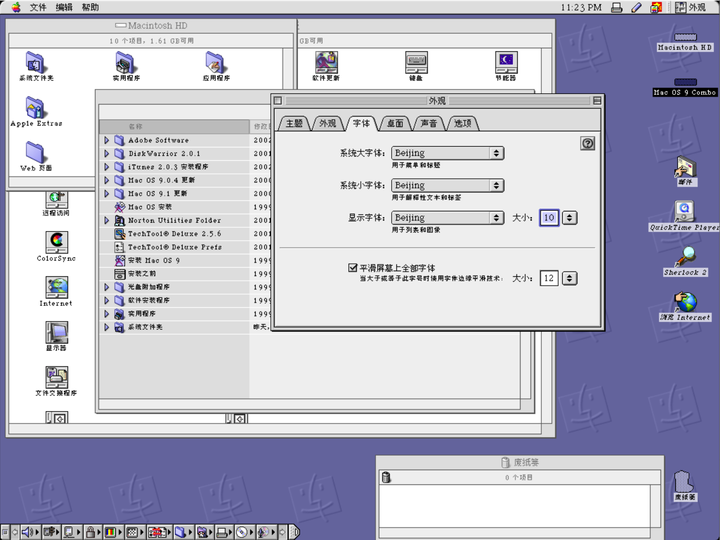Select the 邮件 desktop icon

(x=685, y=167)
